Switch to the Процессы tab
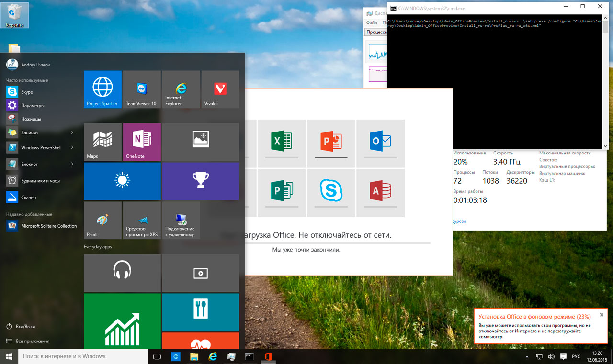The width and height of the screenshot is (613, 364). tap(376, 33)
